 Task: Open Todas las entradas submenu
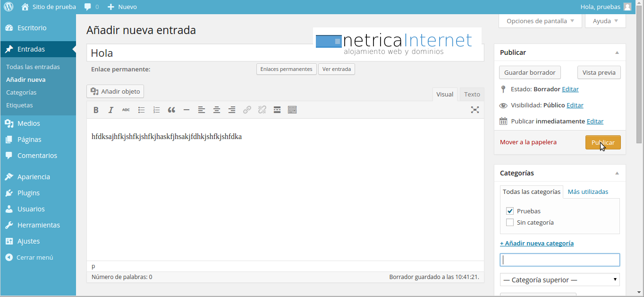[x=33, y=67]
